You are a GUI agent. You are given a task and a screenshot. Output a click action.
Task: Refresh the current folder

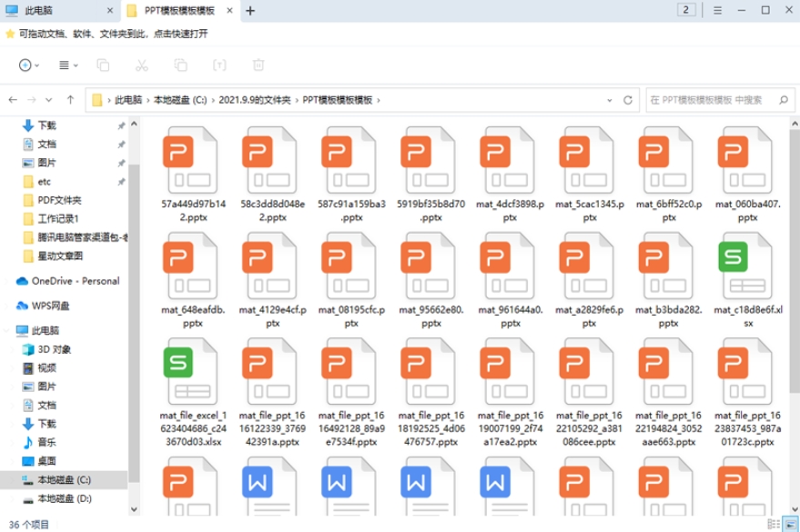[x=628, y=100]
